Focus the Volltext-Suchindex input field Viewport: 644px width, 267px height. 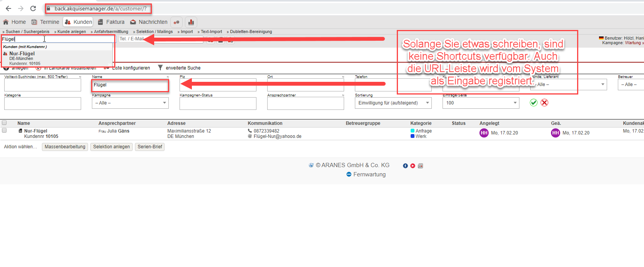[x=43, y=85]
